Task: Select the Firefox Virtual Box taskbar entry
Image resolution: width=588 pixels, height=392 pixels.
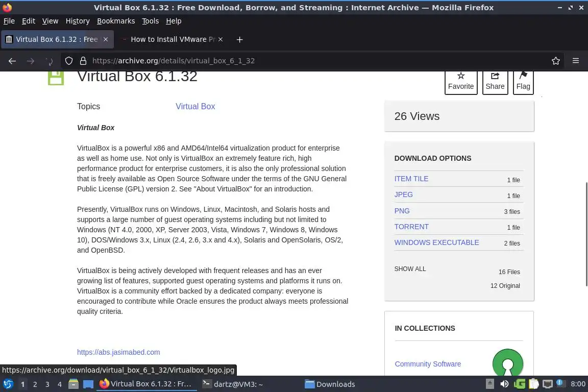Action: point(146,384)
